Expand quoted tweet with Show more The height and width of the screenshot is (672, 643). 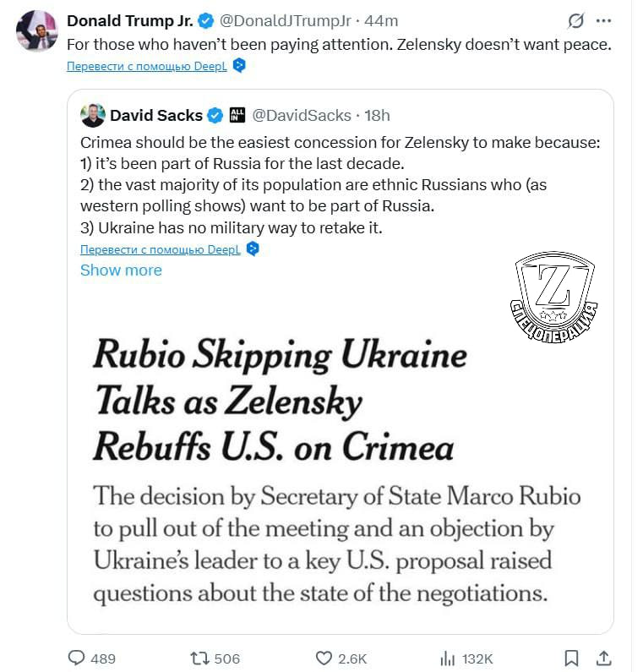click(x=121, y=270)
